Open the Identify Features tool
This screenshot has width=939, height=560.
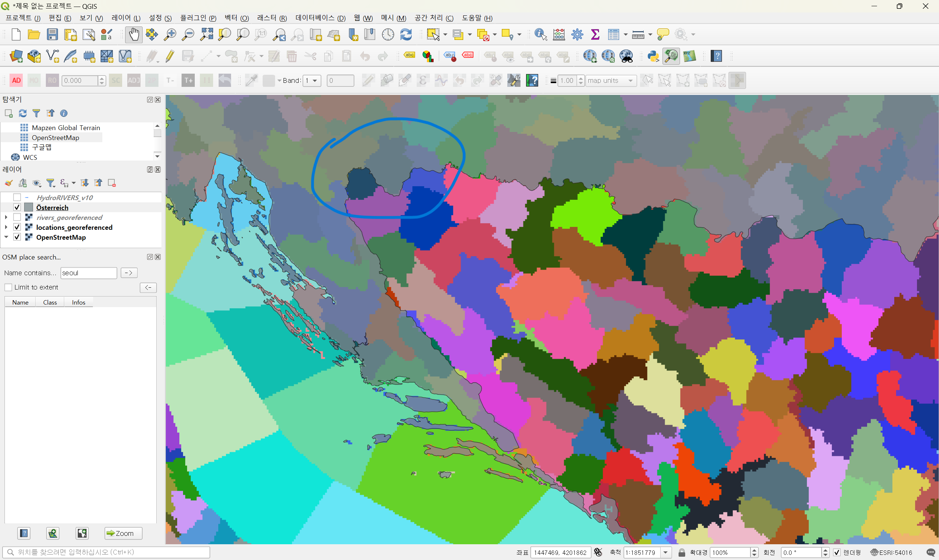[x=541, y=35]
